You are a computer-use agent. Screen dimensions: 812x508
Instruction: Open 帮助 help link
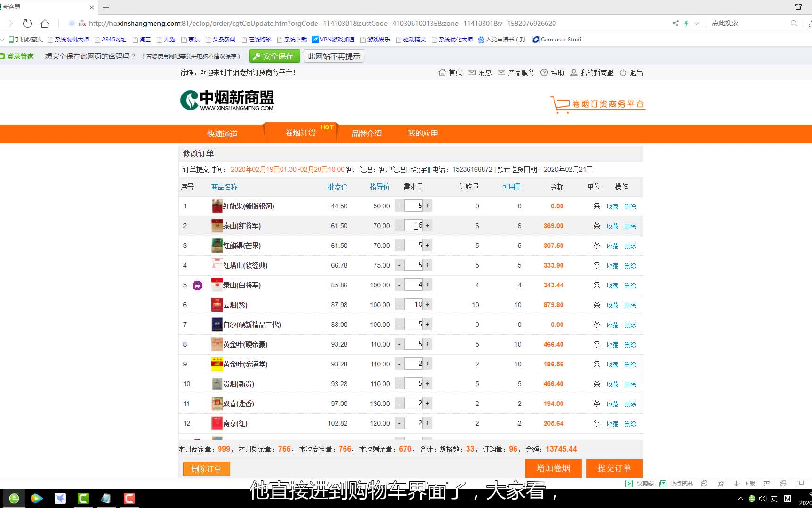click(x=553, y=72)
